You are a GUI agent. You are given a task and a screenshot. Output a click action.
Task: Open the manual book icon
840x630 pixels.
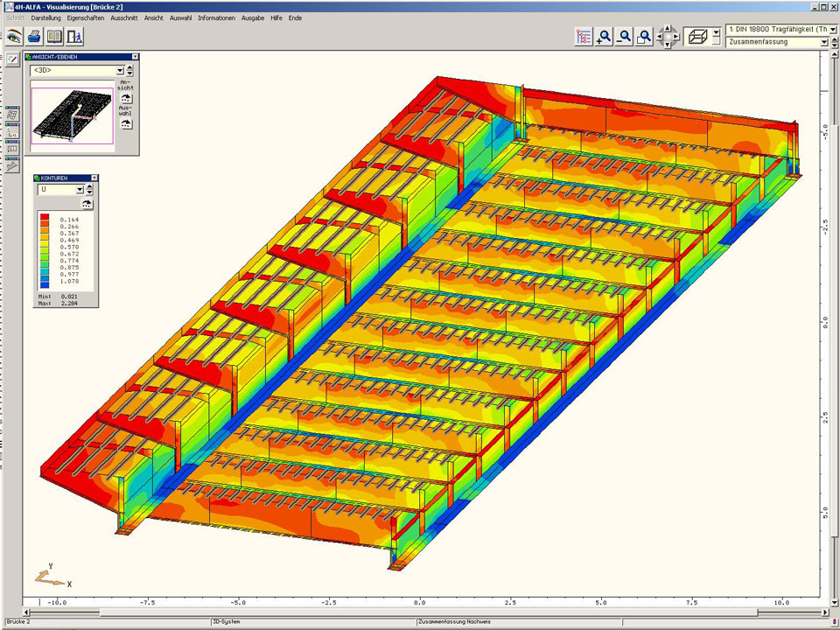[x=55, y=37]
